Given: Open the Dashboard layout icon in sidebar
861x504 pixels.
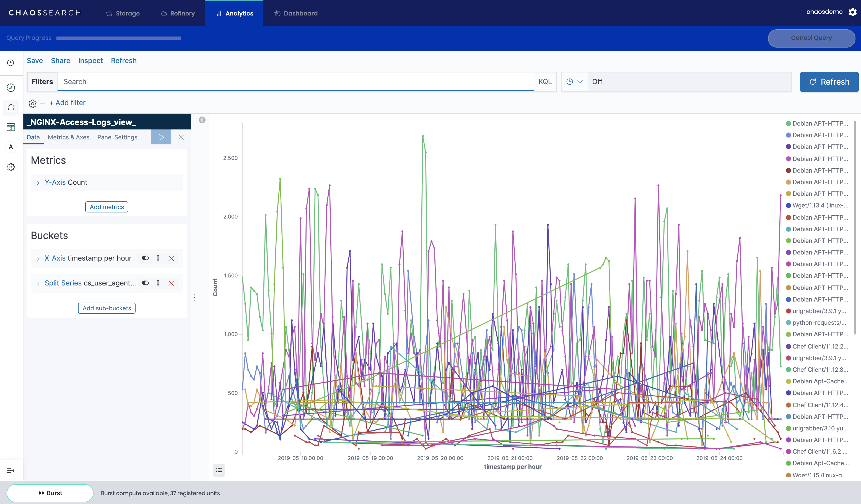Looking at the screenshot, I should pyautogui.click(x=11, y=127).
